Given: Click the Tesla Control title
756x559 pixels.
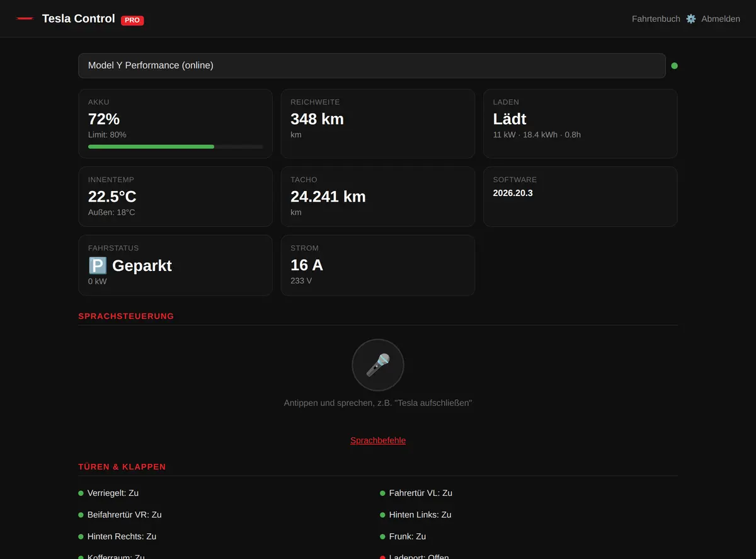Looking at the screenshot, I should click(79, 19).
